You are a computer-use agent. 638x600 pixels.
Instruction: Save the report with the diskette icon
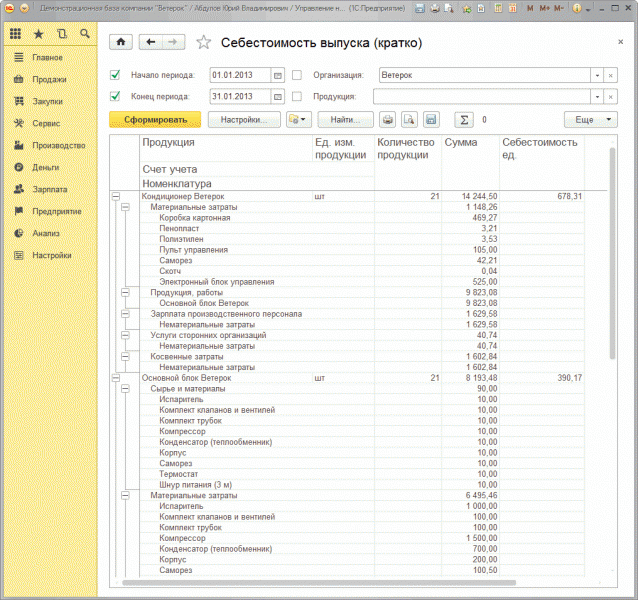431,120
